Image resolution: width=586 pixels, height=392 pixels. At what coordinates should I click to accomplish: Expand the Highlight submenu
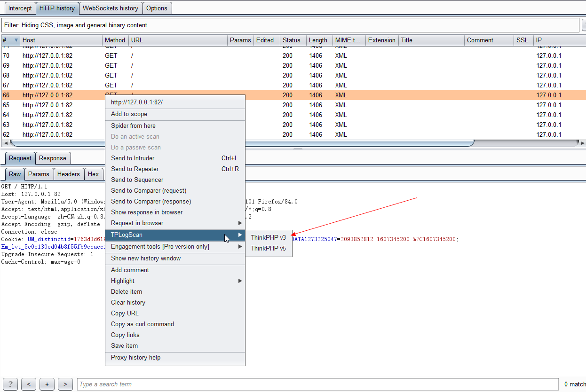tap(175, 281)
